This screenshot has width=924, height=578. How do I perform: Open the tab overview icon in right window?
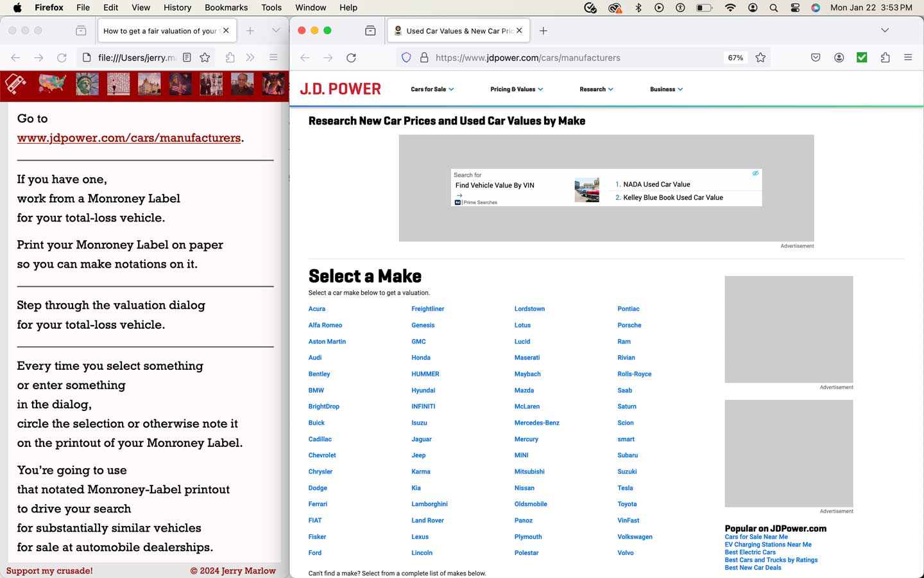(x=370, y=31)
